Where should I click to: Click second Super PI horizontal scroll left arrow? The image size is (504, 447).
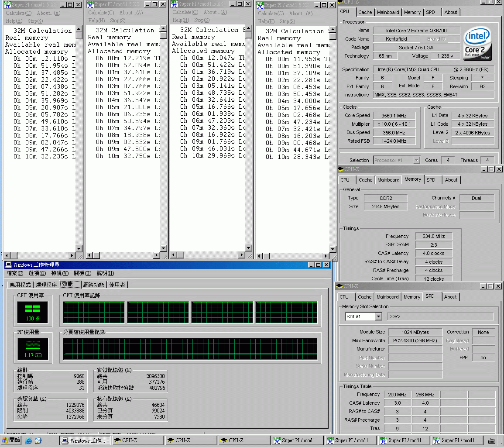point(90,255)
